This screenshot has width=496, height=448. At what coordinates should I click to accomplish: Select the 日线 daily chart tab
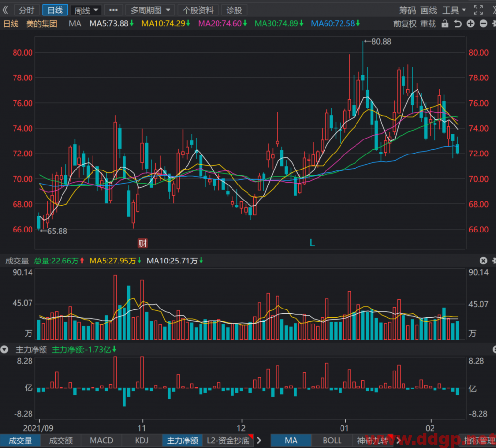55,10
